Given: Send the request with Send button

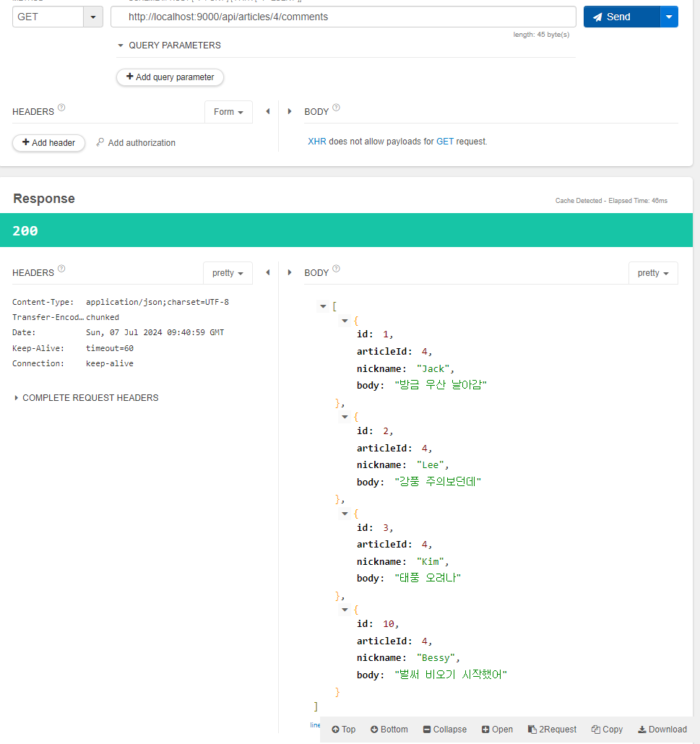Looking at the screenshot, I should tap(622, 17).
